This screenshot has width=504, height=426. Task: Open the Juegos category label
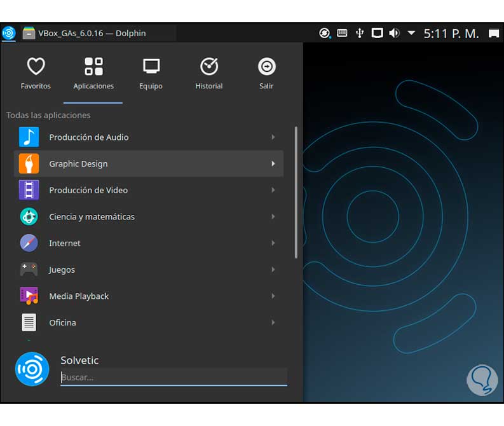[62, 270]
